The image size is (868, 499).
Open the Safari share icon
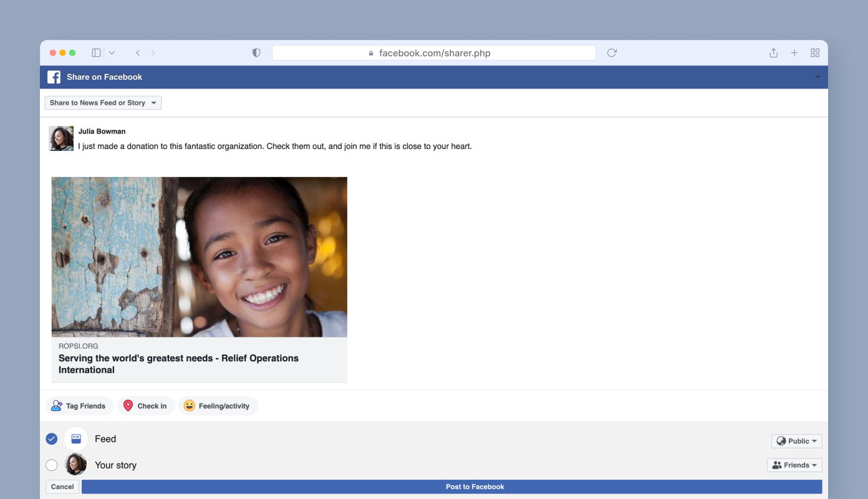(x=773, y=53)
